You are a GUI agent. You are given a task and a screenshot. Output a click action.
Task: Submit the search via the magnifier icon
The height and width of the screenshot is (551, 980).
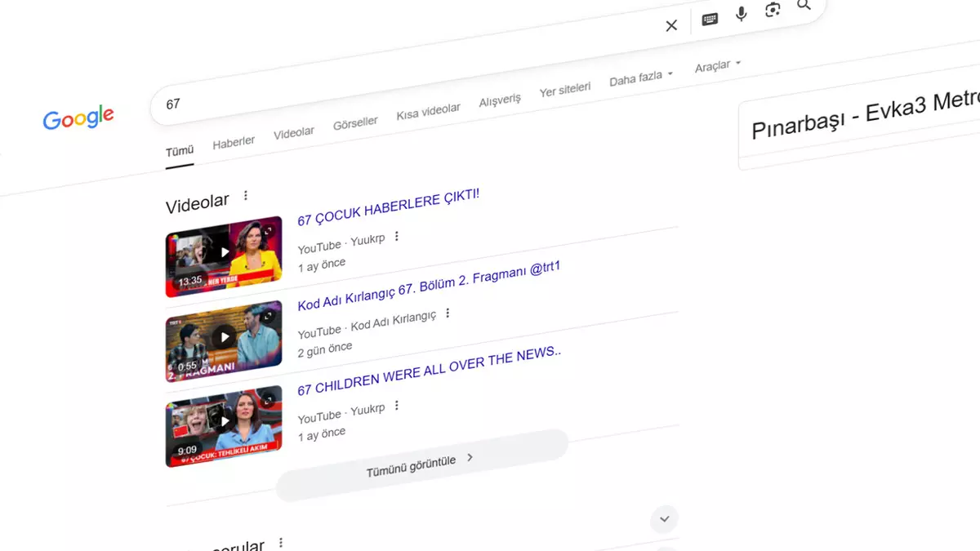(x=804, y=5)
